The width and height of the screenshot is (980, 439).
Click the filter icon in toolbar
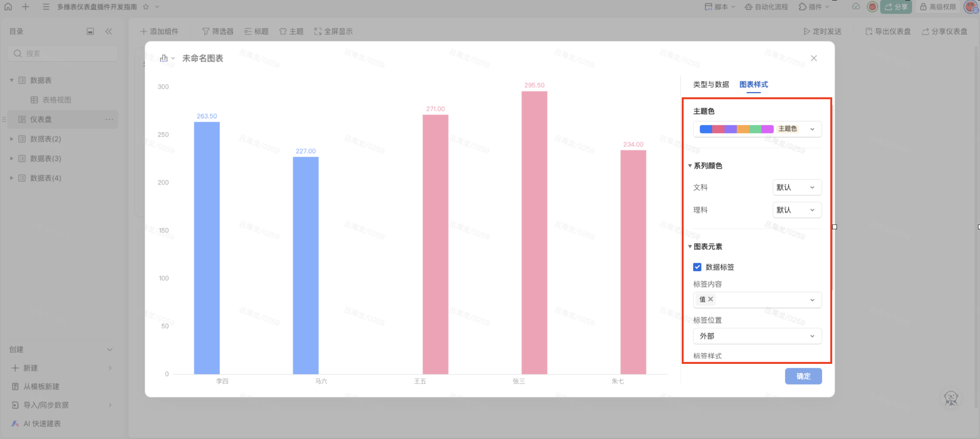(x=206, y=32)
